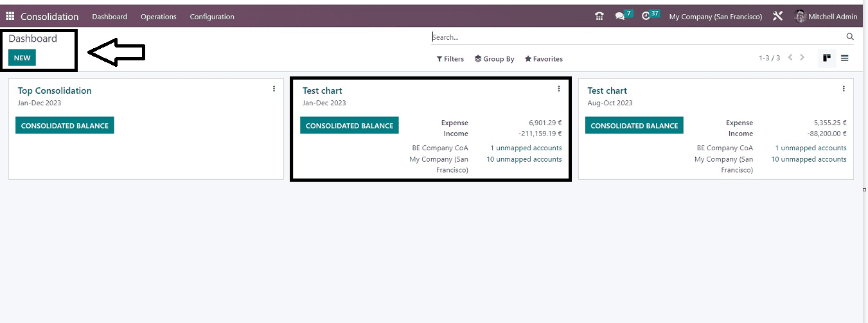The height and width of the screenshot is (323, 868).
Task: Click the NEW button
Action: [x=22, y=58]
